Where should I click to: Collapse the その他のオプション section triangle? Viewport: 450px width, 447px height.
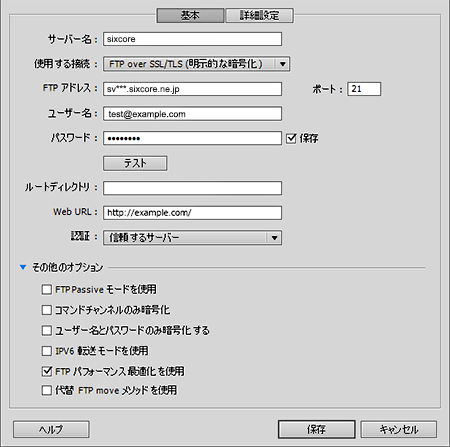coord(23,267)
